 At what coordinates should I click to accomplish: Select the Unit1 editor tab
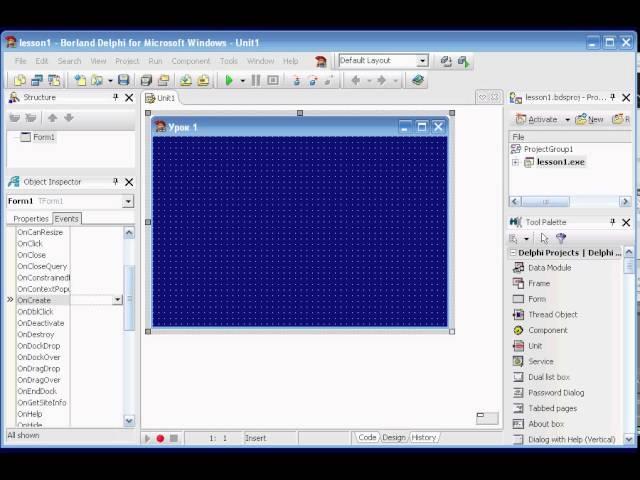(160, 98)
